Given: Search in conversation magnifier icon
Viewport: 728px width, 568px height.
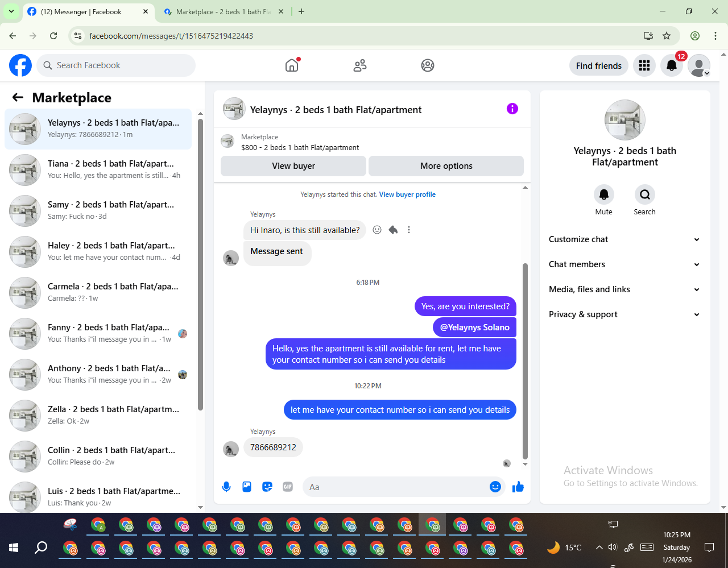Looking at the screenshot, I should pyautogui.click(x=645, y=194).
